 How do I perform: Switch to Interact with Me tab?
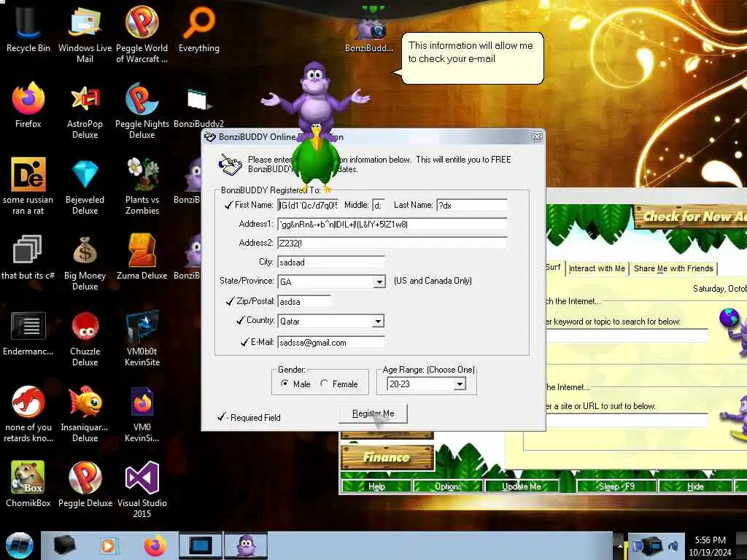click(x=597, y=268)
